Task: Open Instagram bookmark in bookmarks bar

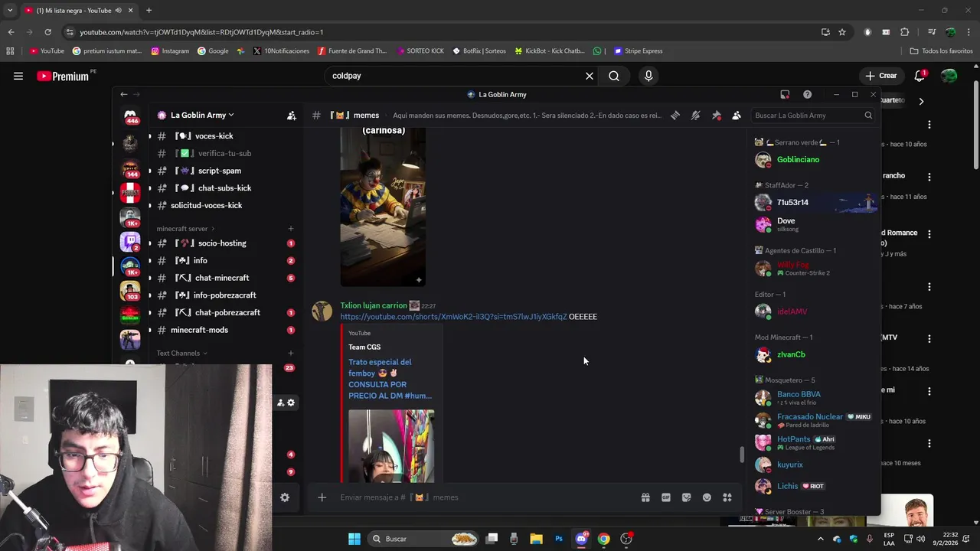Action: 170,51
